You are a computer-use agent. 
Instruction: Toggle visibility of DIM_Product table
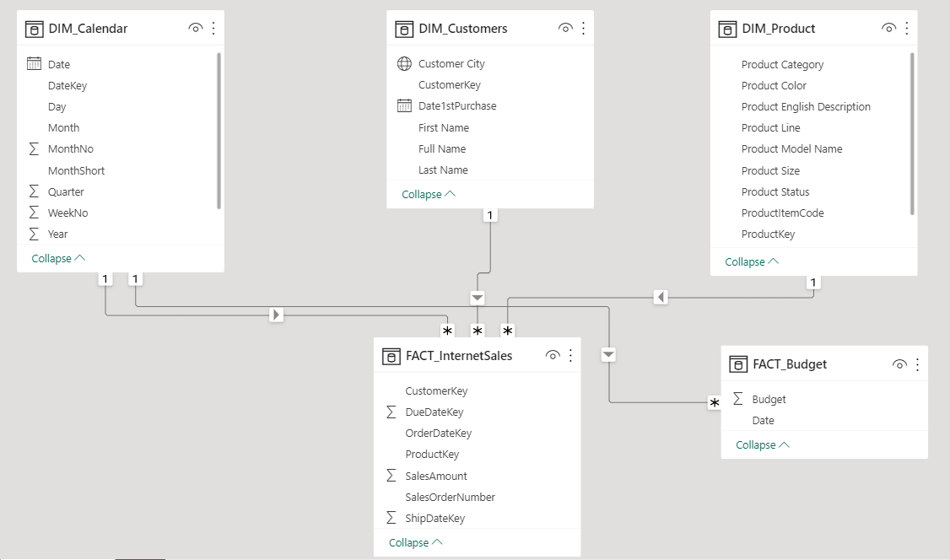(888, 28)
